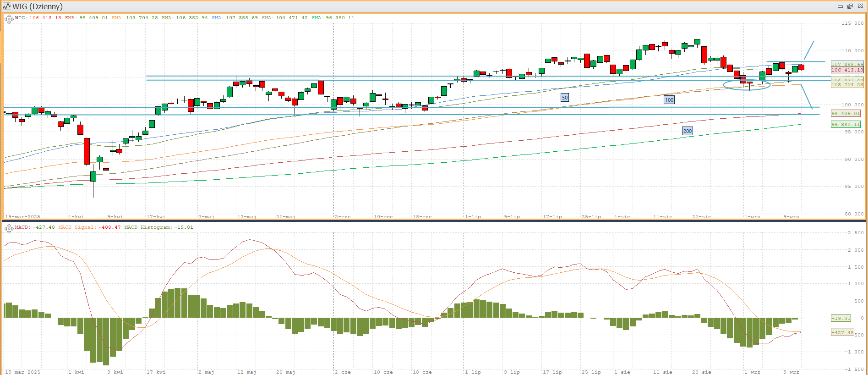The width and height of the screenshot is (868, 375).
Task: Select the blue 200 moving average label
Action: [688, 131]
